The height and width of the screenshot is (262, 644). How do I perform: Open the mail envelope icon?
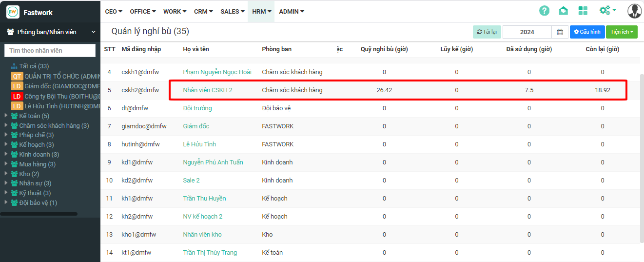coord(563,11)
